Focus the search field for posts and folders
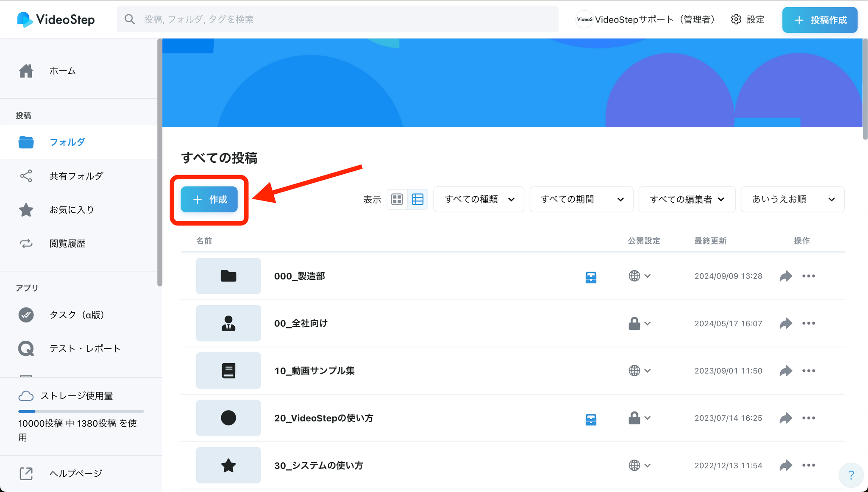The height and width of the screenshot is (492, 868). tap(337, 19)
